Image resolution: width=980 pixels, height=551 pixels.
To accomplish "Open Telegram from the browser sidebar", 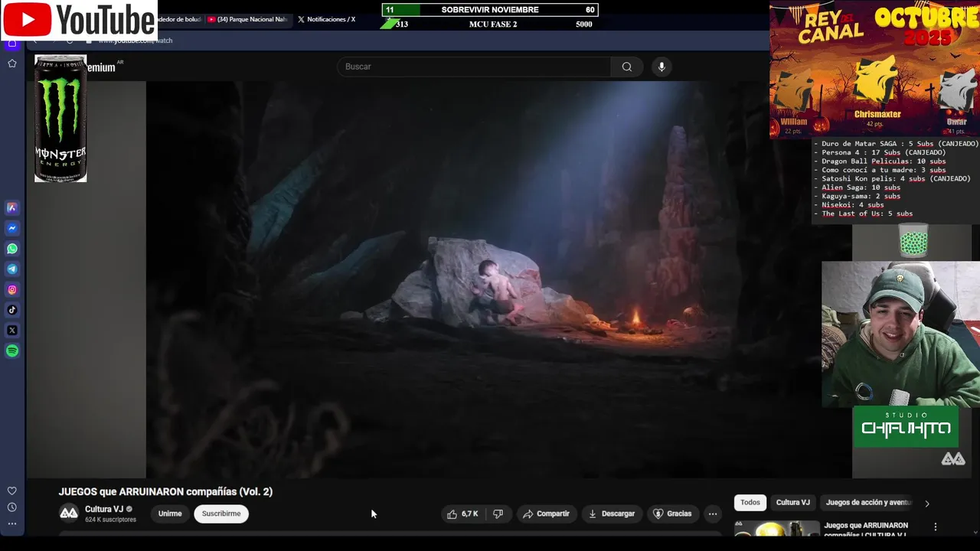I will click(x=12, y=269).
